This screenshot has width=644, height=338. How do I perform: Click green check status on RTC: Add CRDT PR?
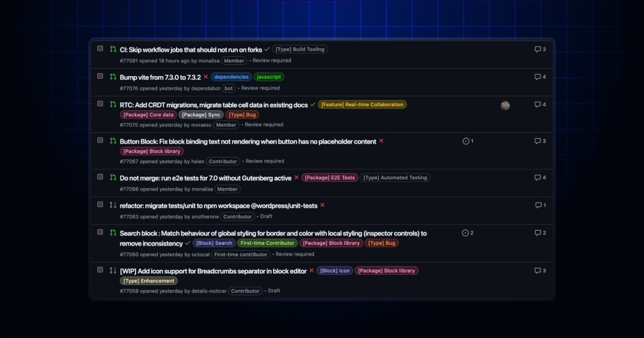(313, 104)
